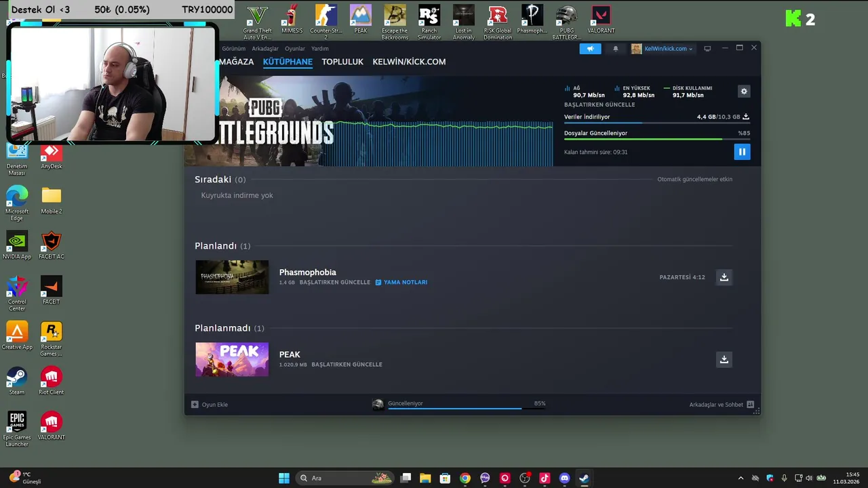Click taskbar Ara search box
868x488 pixels.
click(346, 478)
